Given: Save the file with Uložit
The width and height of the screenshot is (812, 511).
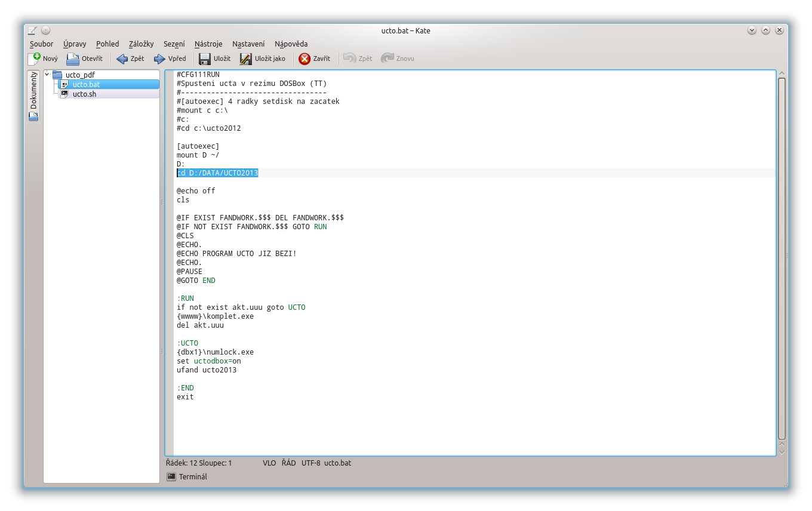Looking at the screenshot, I should [214, 59].
